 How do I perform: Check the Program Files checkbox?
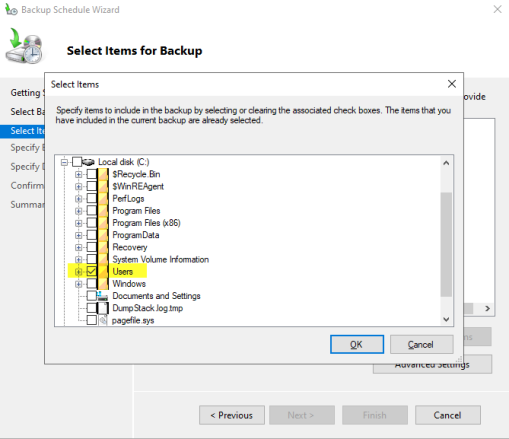92,211
